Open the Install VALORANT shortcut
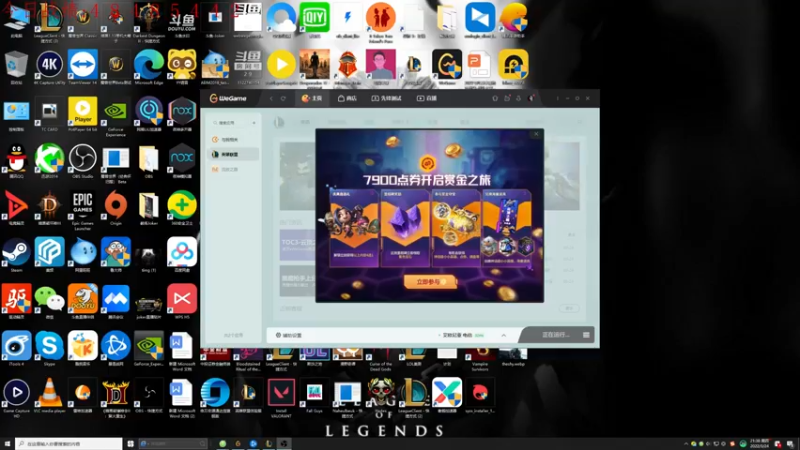800x450 pixels. pos(281,398)
